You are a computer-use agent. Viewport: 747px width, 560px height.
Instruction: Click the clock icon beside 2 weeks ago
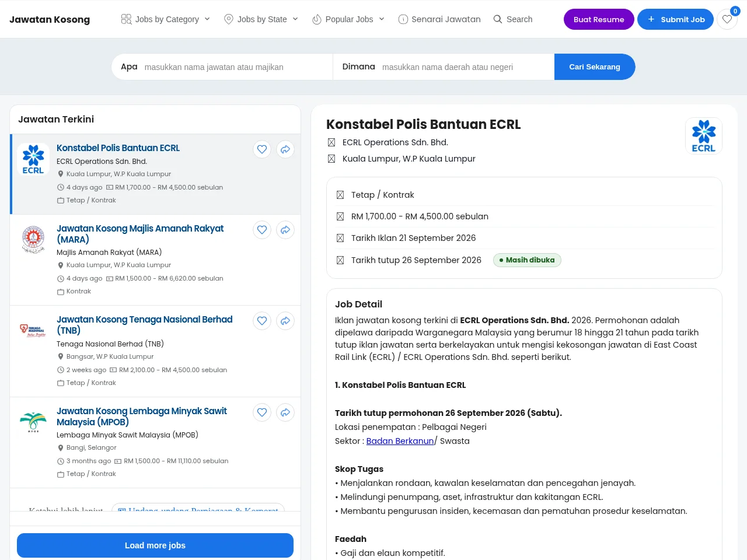pyautogui.click(x=61, y=370)
